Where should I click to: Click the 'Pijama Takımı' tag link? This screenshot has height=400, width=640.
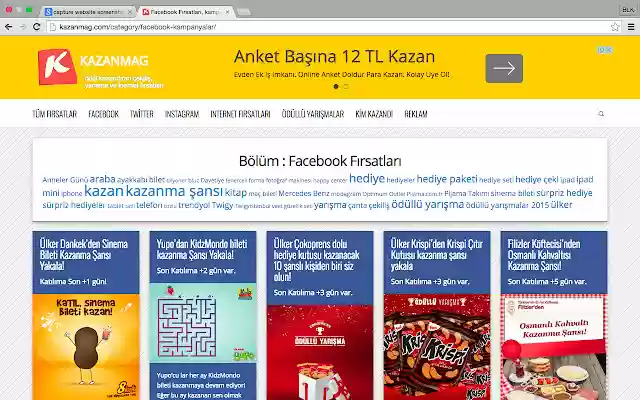[467, 193]
